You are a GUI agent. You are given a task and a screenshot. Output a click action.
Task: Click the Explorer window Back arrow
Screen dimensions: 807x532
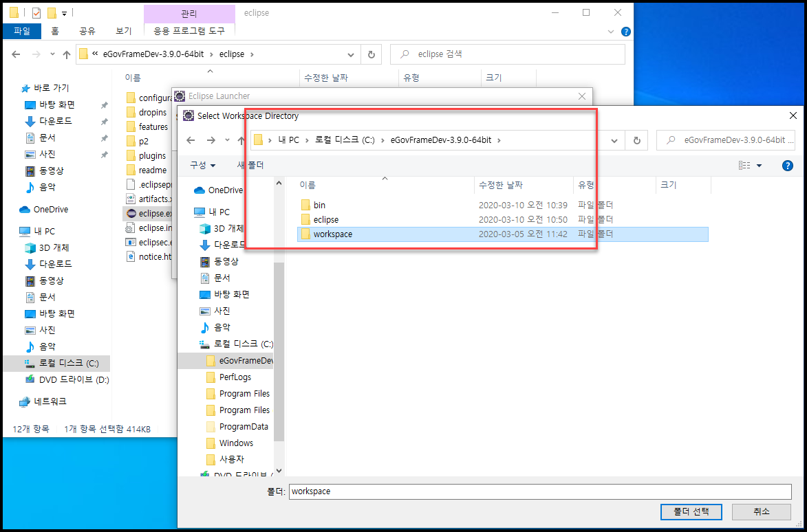click(16, 54)
